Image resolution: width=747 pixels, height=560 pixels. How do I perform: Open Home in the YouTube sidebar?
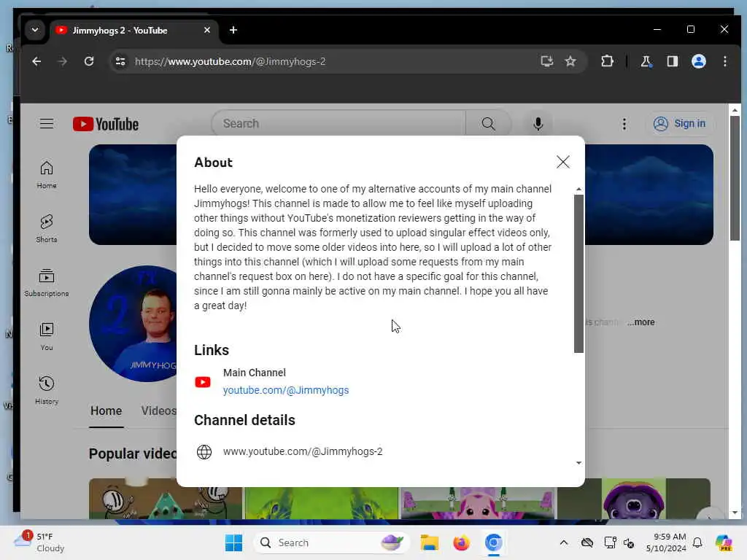click(47, 175)
